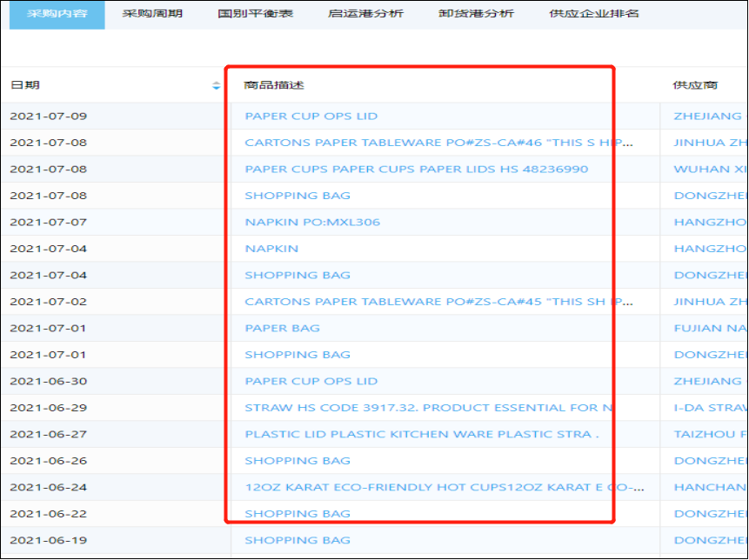The image size is (749, 560).
Task: Go to the 供应企业排名 tab
Action: [x=594, y=14]
